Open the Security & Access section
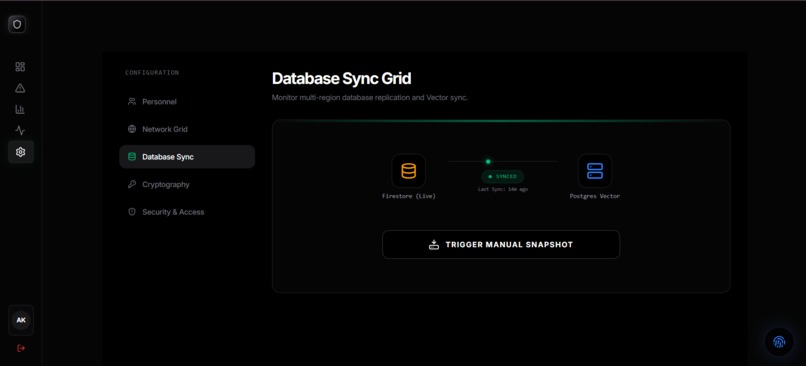 pyautogui.click(x=187, y=212)
